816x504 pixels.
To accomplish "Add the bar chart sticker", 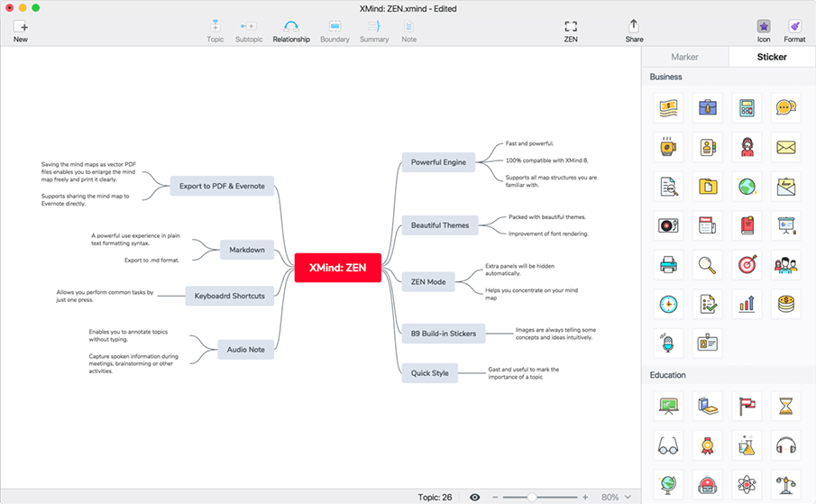I will pos(747,304).
